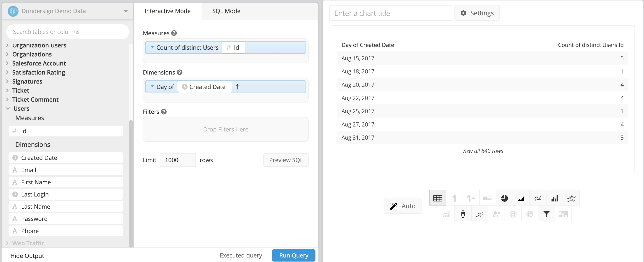
Task: Select the sparkline chart icon
Action: click(571, 198)
